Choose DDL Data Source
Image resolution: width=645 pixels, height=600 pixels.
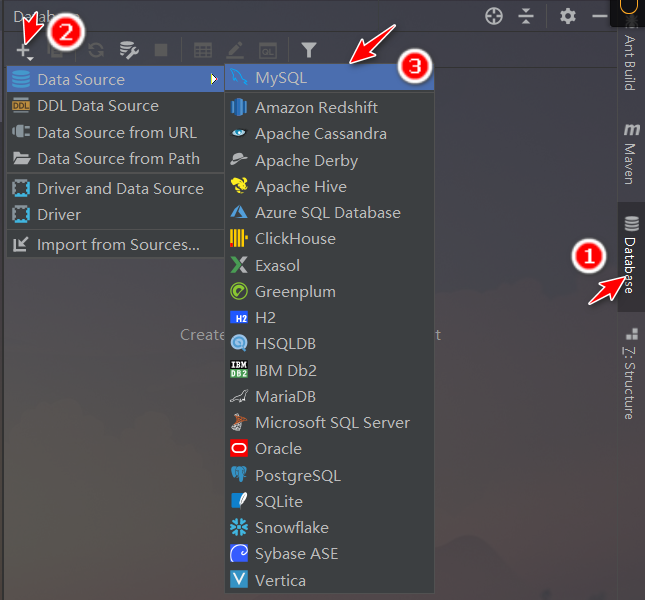point(116,106)
